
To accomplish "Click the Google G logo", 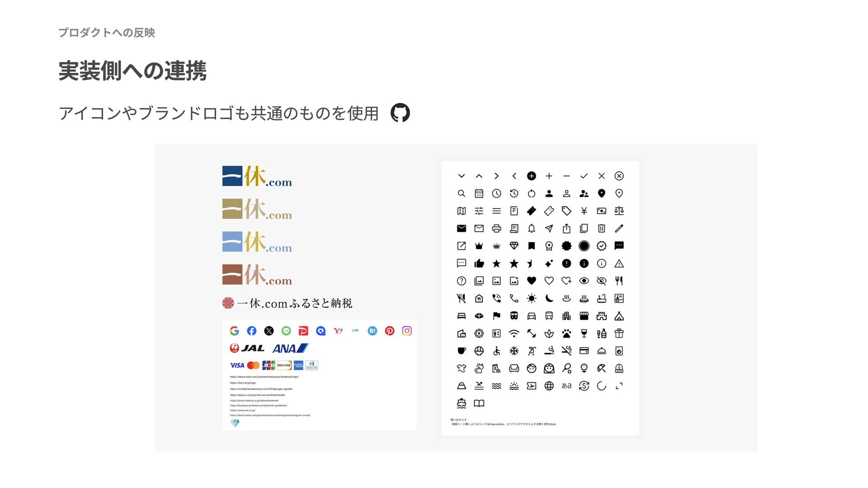I will pos(234,331).
